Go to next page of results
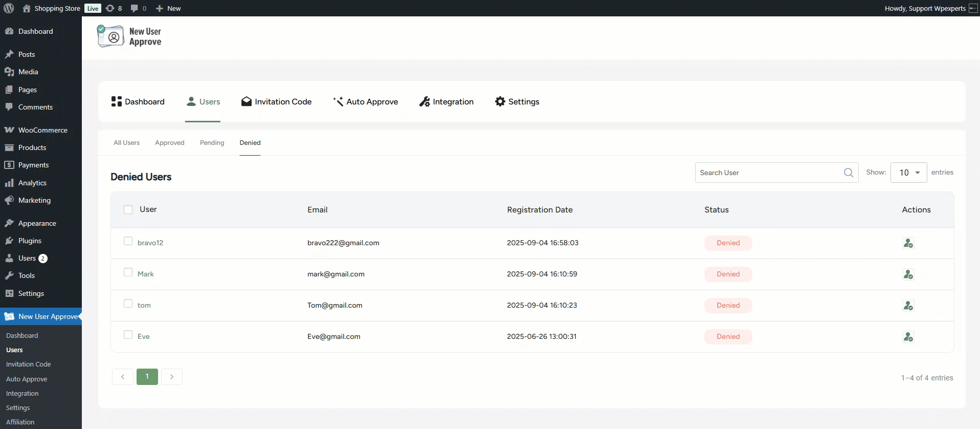The image size is (980, 429). pos(172,377)
